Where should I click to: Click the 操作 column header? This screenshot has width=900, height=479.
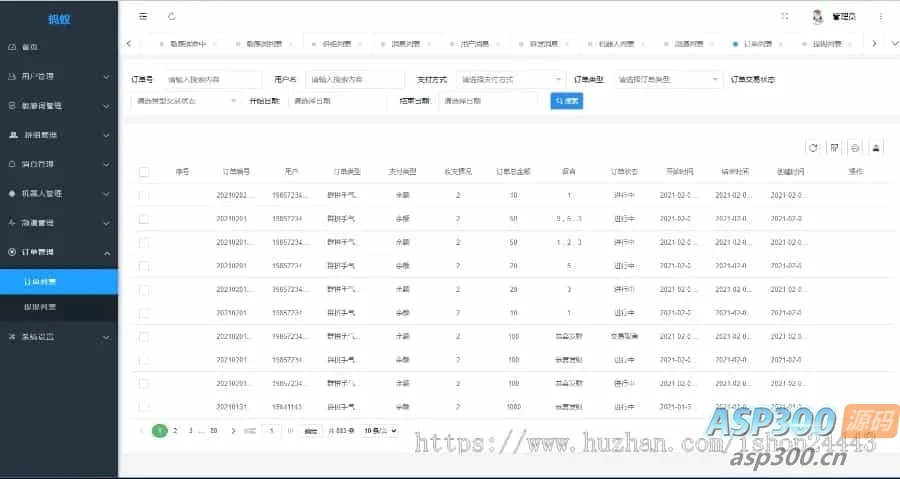coord(855,172)
